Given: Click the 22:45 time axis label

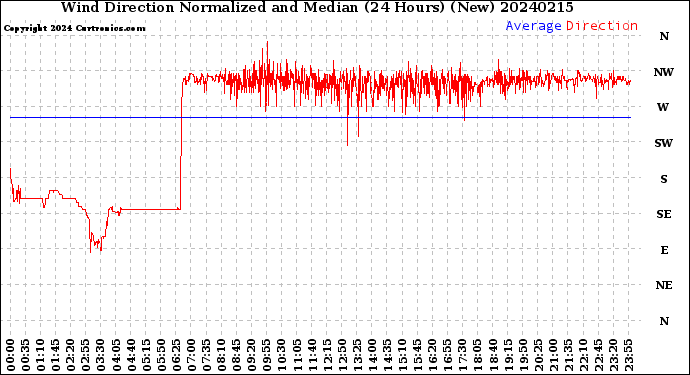Looking at the screenshot, I should pyautogui.click(x=598, y=355).
